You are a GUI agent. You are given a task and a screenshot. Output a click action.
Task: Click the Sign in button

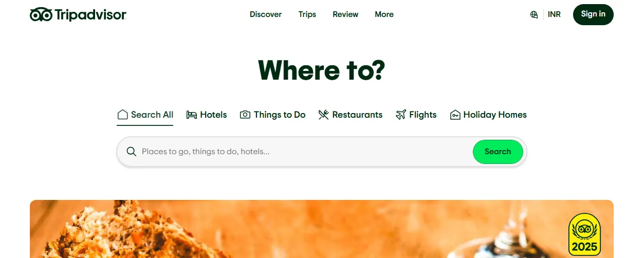[593, 14]
